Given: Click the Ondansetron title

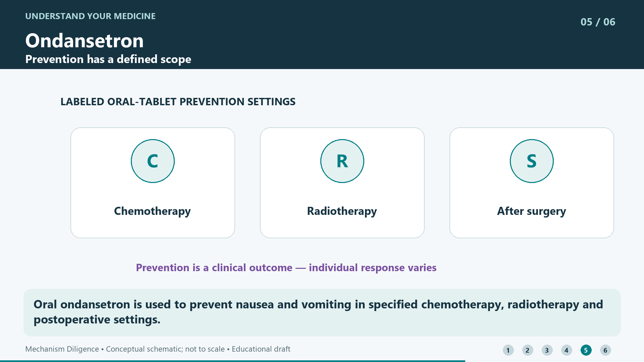Looking at the screenshot, I should click(x=85, y=41).
